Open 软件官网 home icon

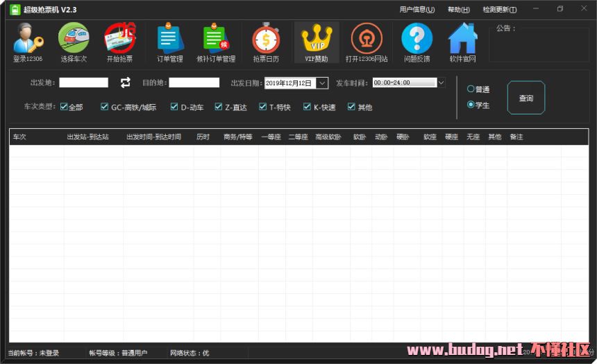pos(462,42)
